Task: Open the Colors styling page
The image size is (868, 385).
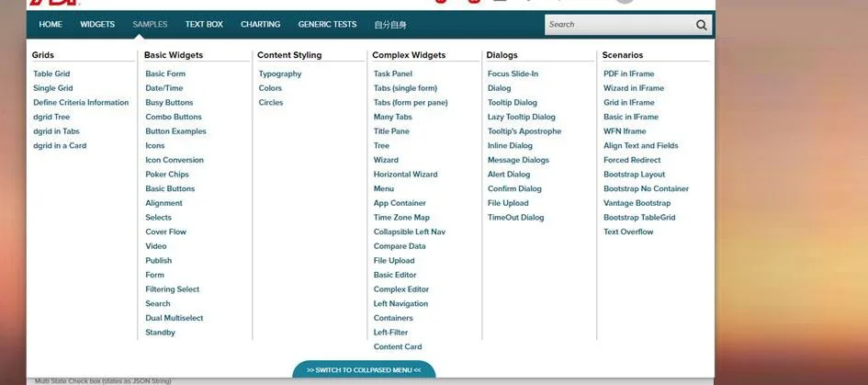Action: [x=270, y=88]
